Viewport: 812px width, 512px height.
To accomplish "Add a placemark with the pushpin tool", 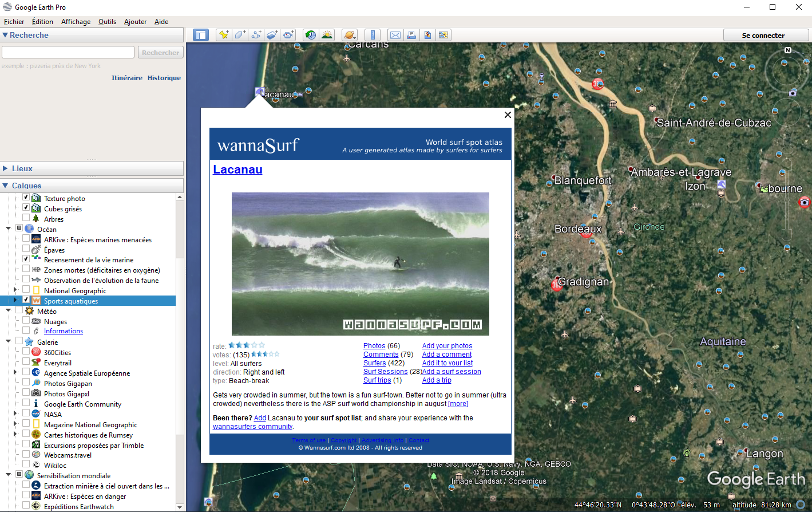I will click(x=224, y=35).
